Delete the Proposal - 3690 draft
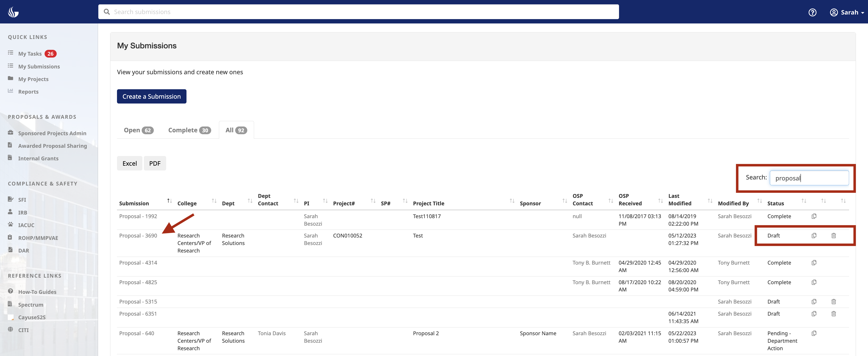Viewport: 868px width, 356px height. (x=834, y=236)
